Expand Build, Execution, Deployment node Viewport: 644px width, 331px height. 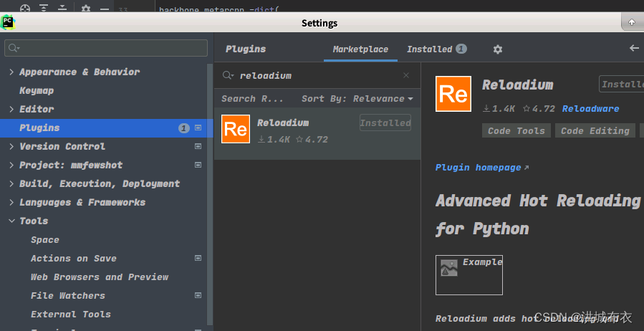(11, 183)
